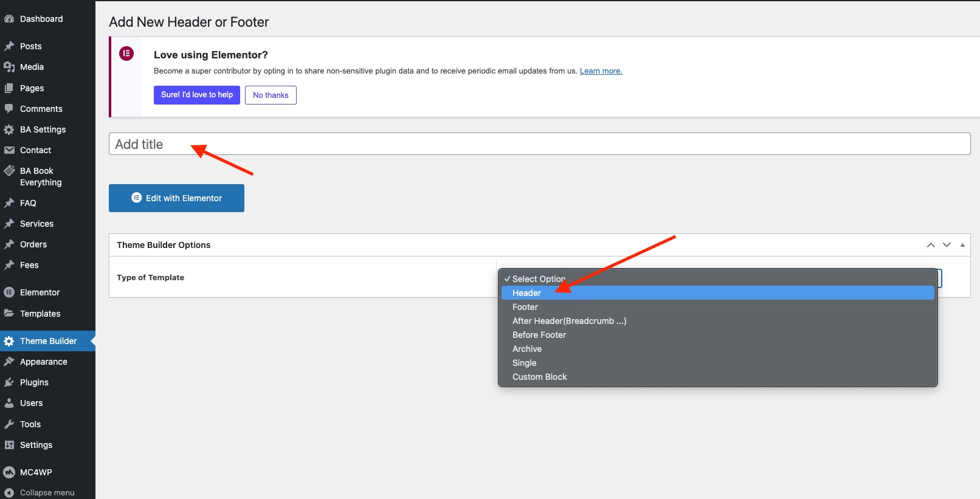Click the Plugins plug icon

click(9, 382)
